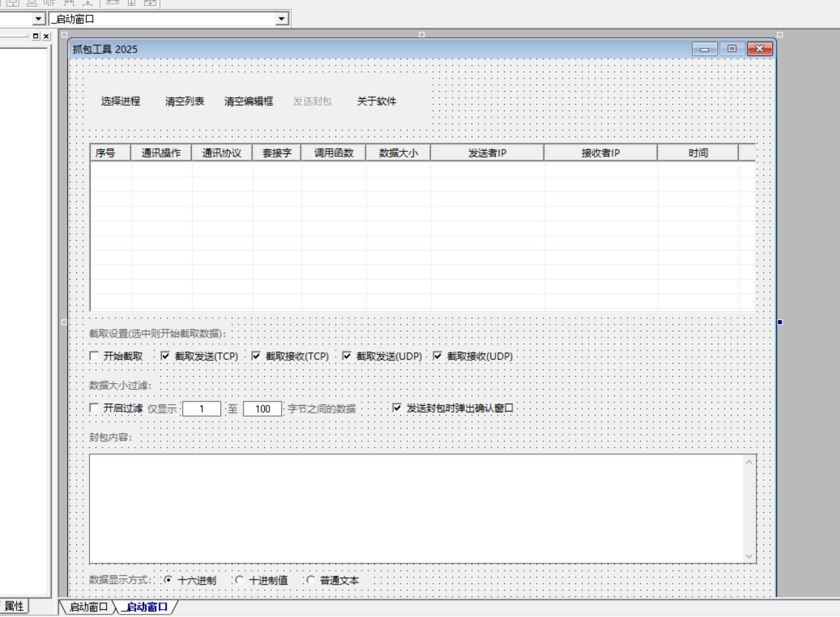Open the _启动窗口 combo box dropdown

pos(281,19)
